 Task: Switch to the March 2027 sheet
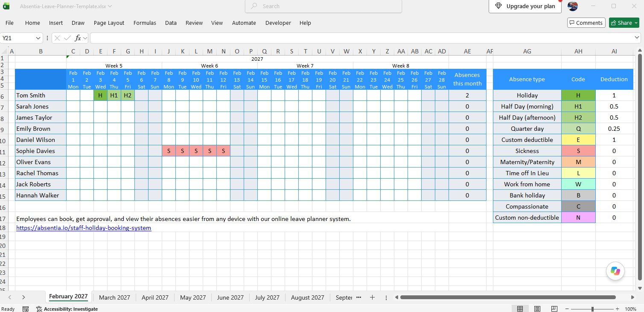(114, 297)
